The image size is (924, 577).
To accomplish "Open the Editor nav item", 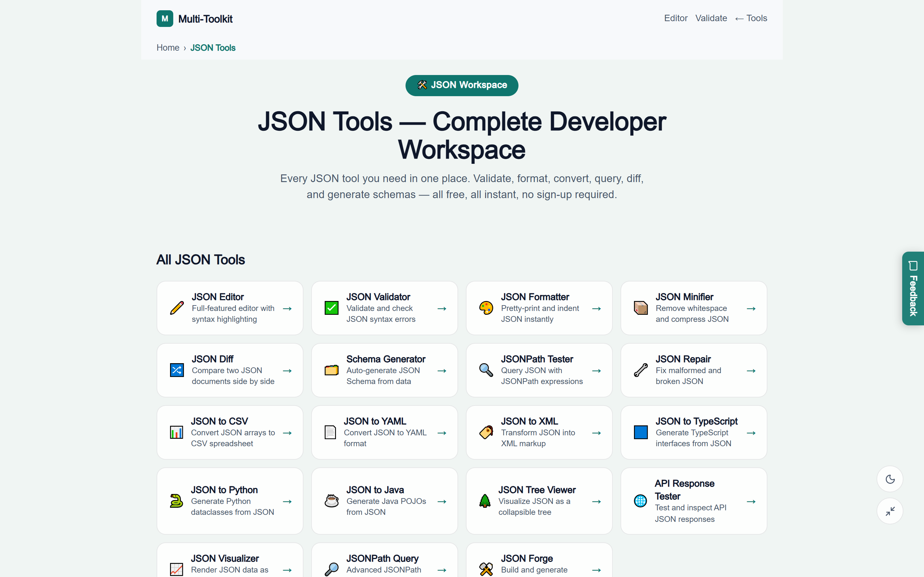I will (676, 18).
